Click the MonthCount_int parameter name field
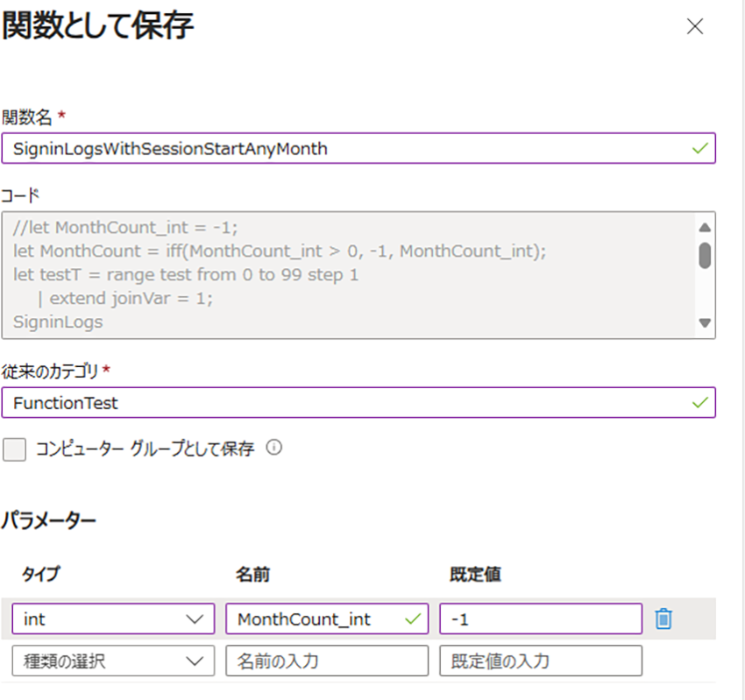The image size is (745, 700). pos(327,619)
